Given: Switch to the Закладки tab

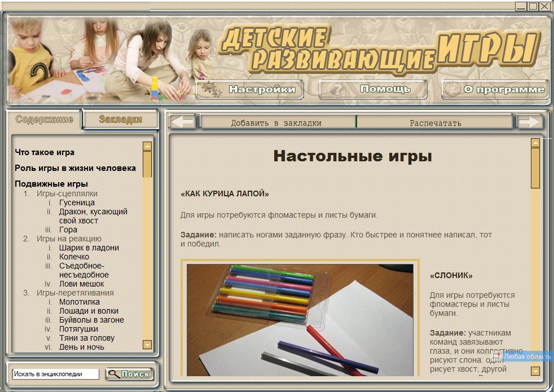Looking at the screenshot, I should click(x=120, y=119).
